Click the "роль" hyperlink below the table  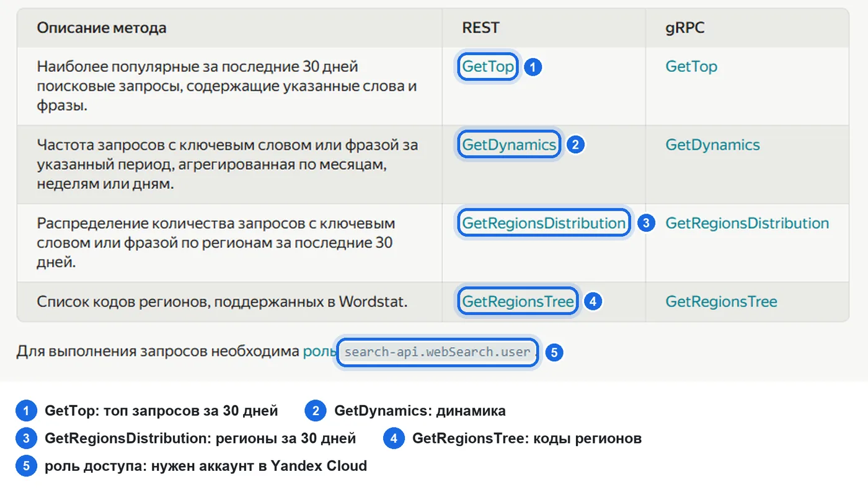point(319,352)
